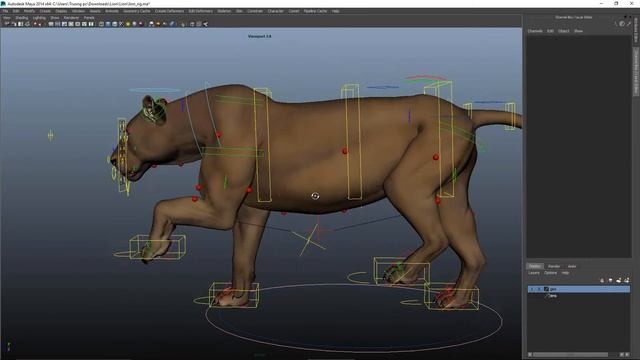Switch to the Render layer tab
The width and height of the screenshot is (640, 360).
[x=554, y=266]
